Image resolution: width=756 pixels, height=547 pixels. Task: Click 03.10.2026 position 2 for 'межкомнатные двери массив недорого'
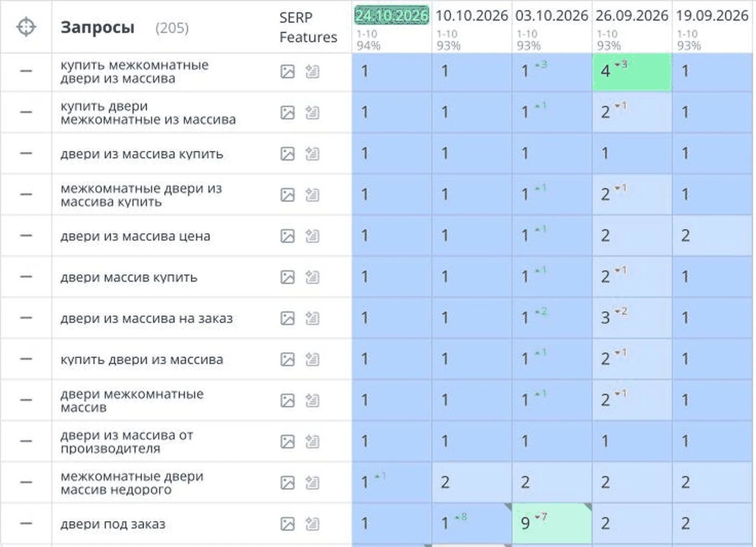point(552,482)
